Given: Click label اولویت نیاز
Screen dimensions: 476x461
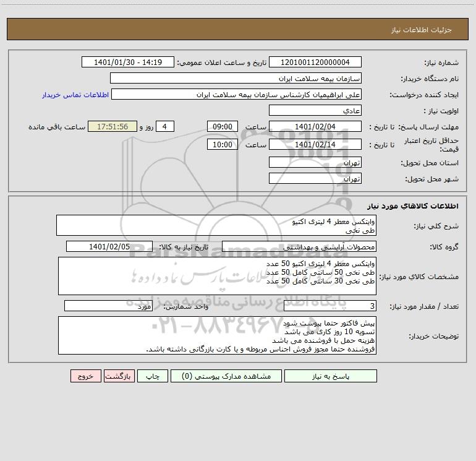Looking at the screenshot, I should pos(441,111).
